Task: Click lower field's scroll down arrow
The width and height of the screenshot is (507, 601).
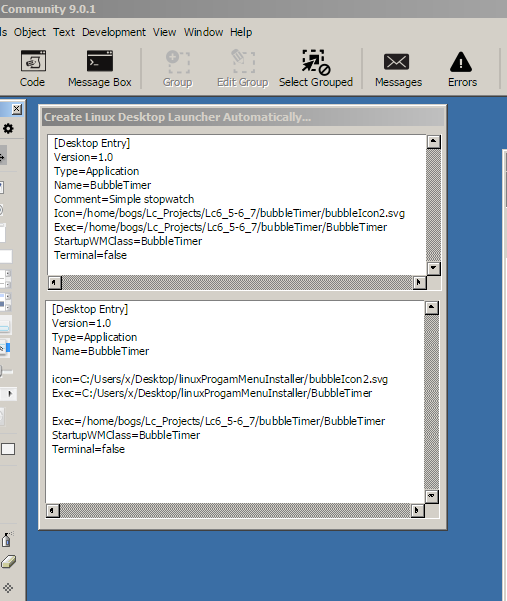Action: 432,496
